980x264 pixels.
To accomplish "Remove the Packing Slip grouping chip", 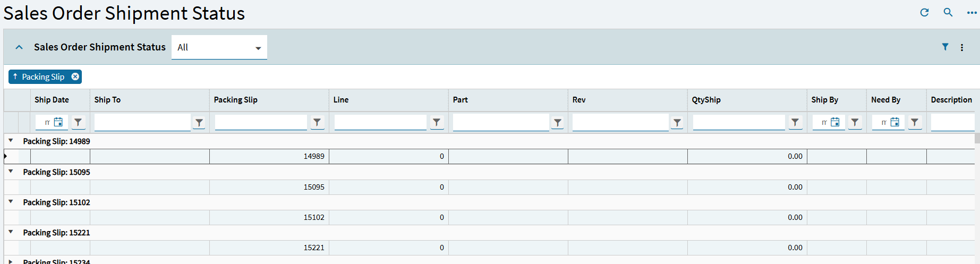I will tap(75, 76).
